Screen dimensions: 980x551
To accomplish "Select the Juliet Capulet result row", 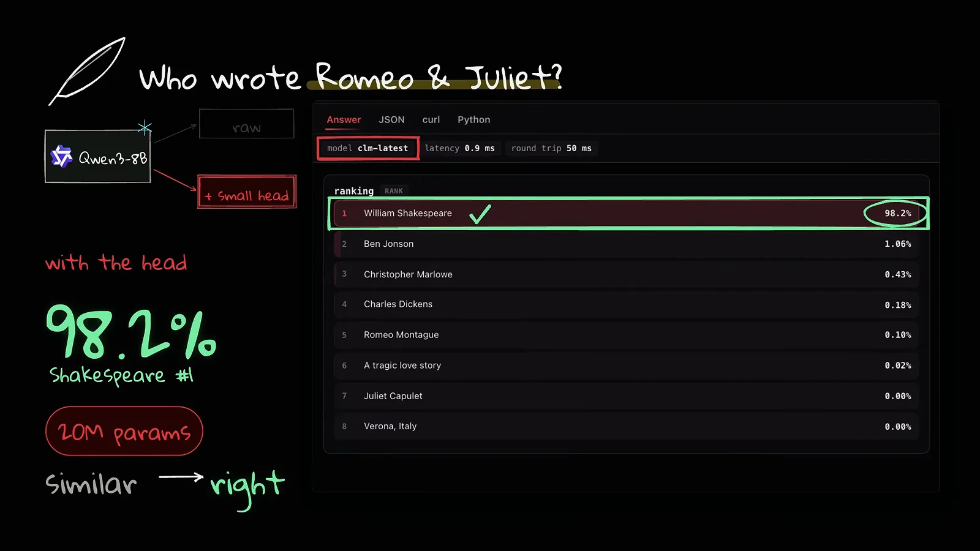I will pos(626,396).
